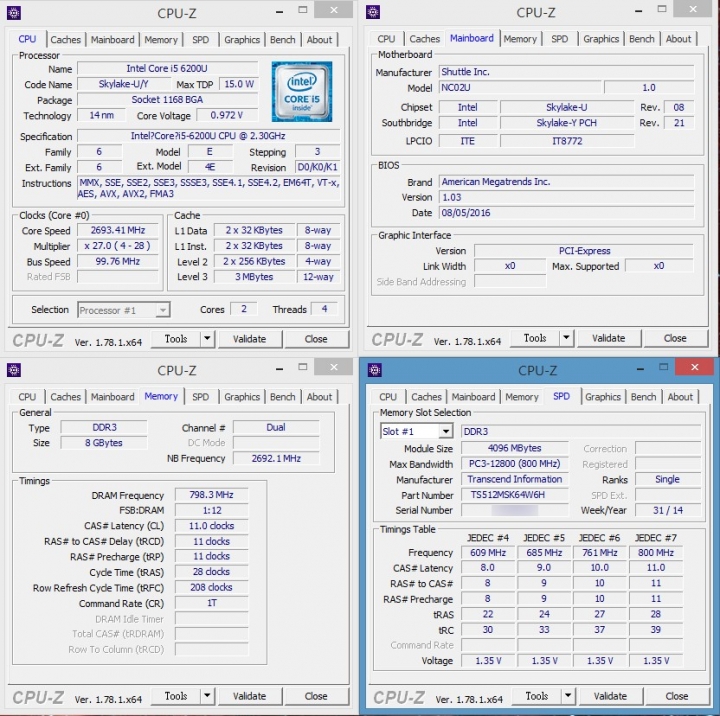Click DRAM Frequency value 798.3 MHz
This screenshot has height=716, width=720.
(211, 495)
